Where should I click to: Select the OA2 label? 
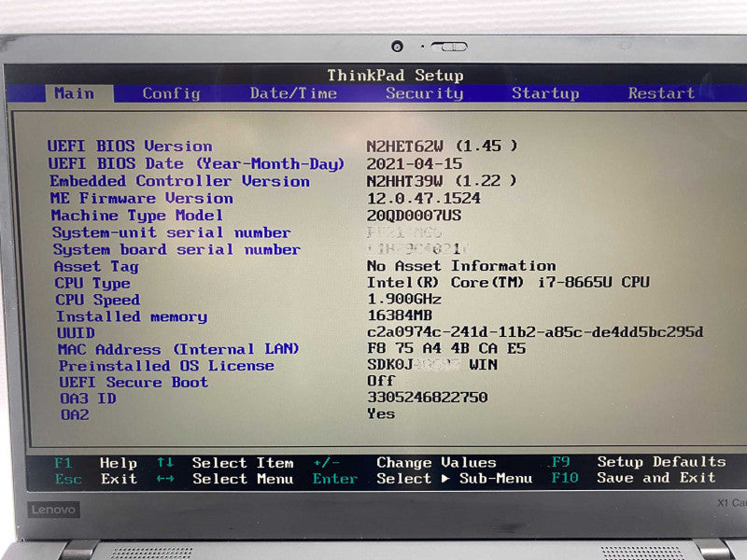coord(75,414)
